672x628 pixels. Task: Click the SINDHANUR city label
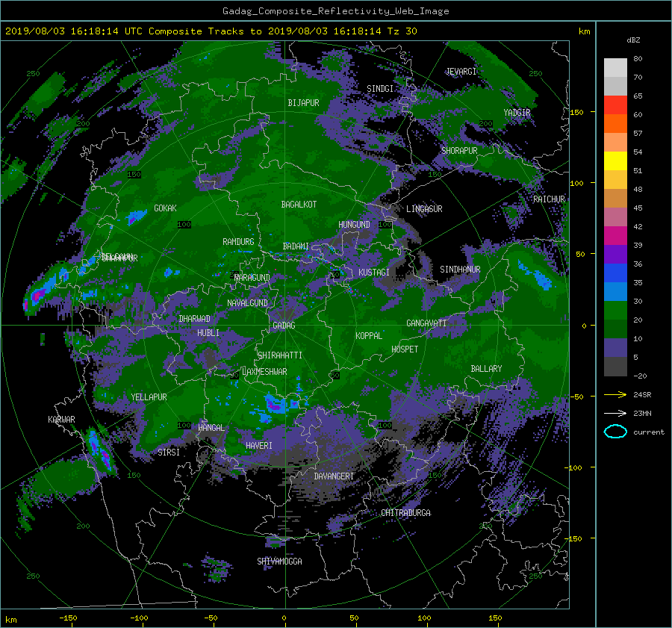tap(460, 270)
